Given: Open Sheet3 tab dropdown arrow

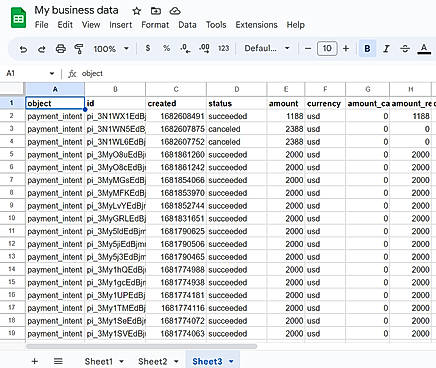Looking at the screenshot, I should 231,361.
